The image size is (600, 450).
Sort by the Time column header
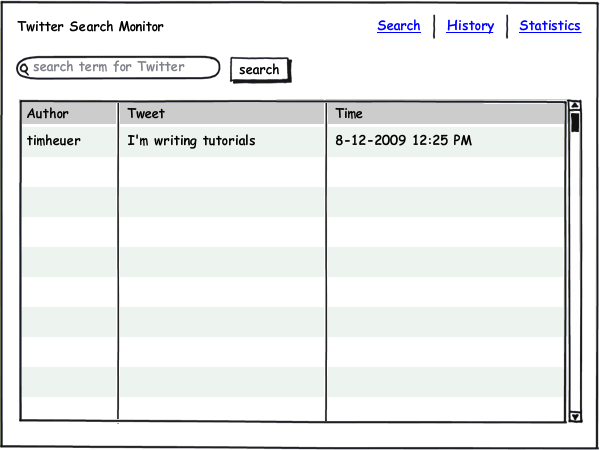click(446, 113)
